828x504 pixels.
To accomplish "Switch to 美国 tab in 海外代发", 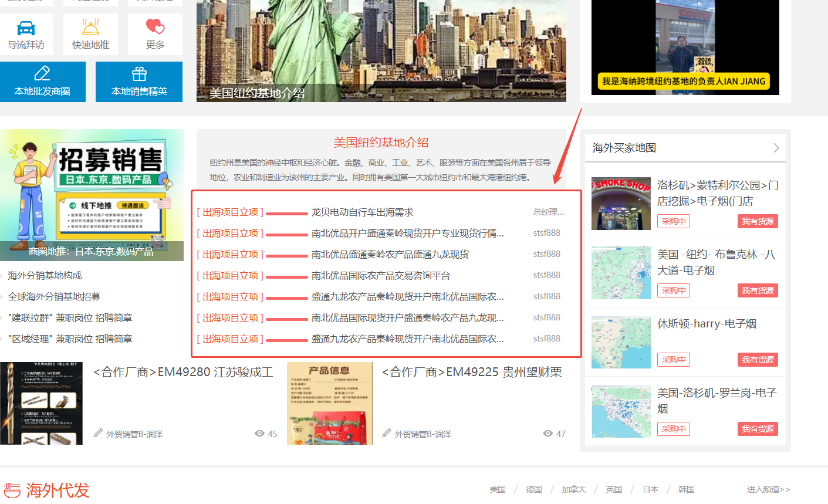I will (x=498, y=489).
